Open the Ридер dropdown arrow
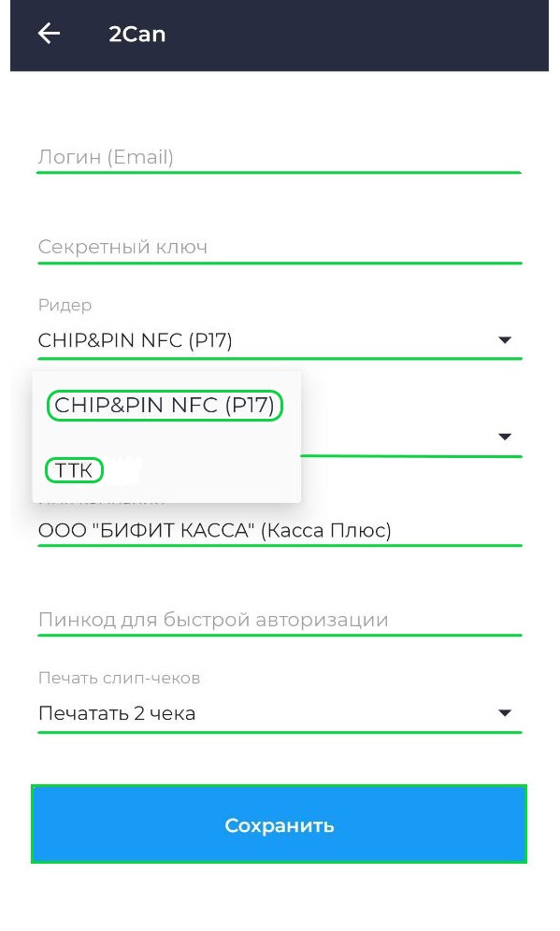Viewport: 560px width, 931px height. click(505, 340)
